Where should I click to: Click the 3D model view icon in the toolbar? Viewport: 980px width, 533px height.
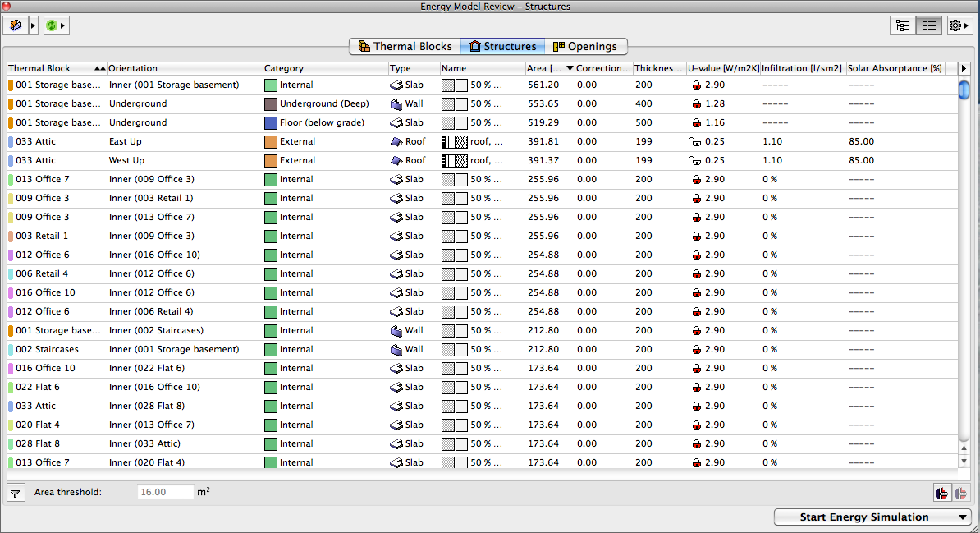[x=16, y=25]
